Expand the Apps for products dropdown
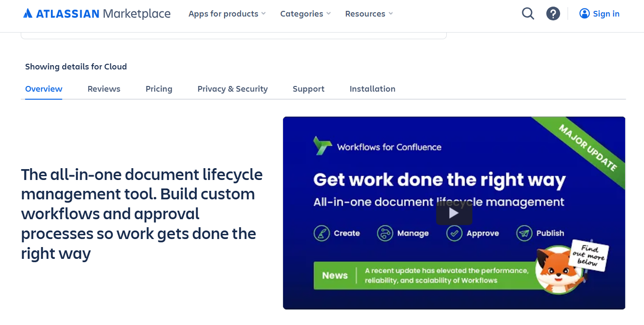 click(227, 14)
